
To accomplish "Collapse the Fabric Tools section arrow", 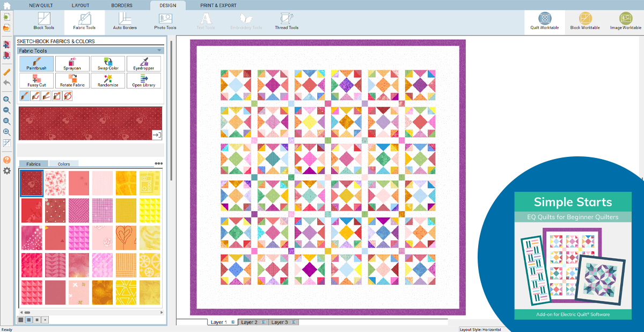I will click(159, 50).
